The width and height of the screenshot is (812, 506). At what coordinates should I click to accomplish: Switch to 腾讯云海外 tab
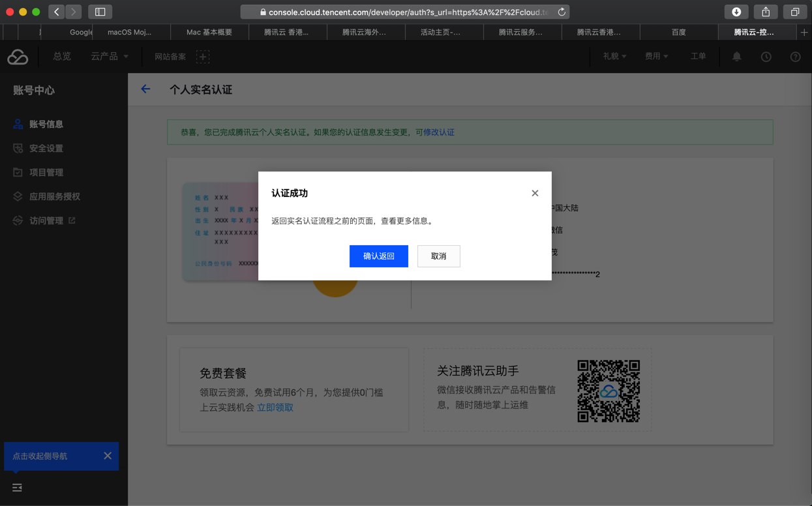[x=366, y=32]
